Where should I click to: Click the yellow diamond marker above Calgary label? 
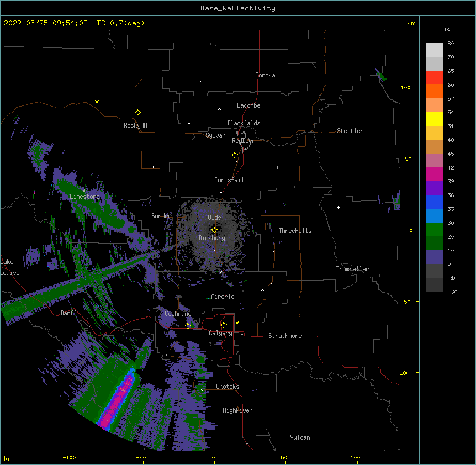pyautogui.click(x=224, y=325)
